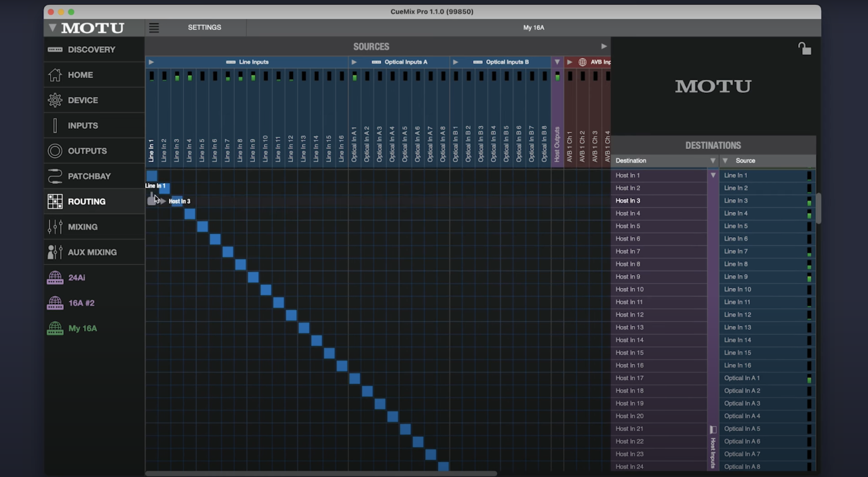This screenshot has height=477, width=868.
Task: Select the 24Ai device icon
Action: click(x=55, y=278)
